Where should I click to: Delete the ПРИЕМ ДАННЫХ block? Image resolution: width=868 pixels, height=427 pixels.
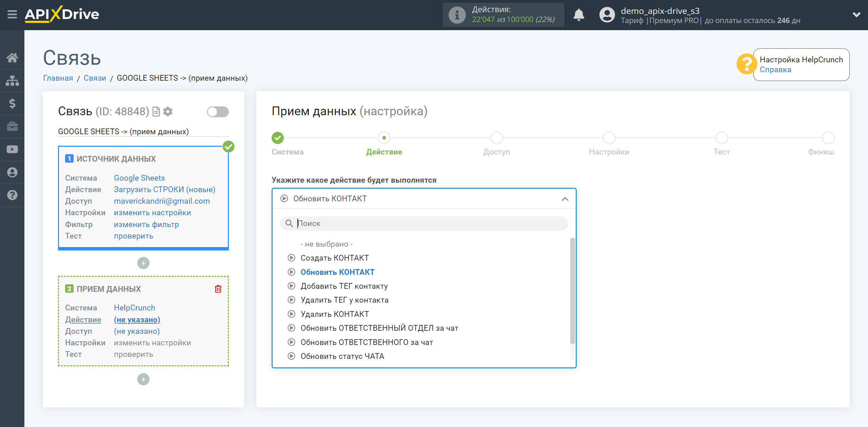[218, 289]
